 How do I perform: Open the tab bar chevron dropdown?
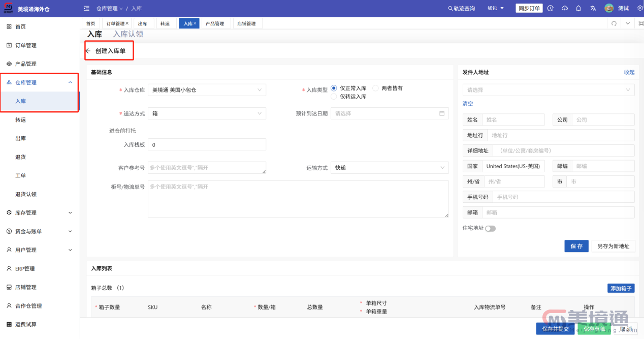(628, 23)
